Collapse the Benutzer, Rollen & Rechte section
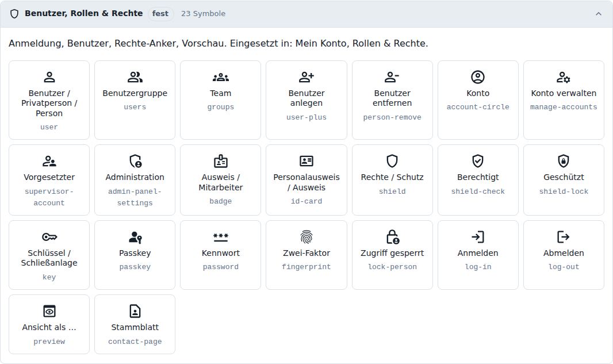This screenshot has width=613, height=364. (598, 14)
